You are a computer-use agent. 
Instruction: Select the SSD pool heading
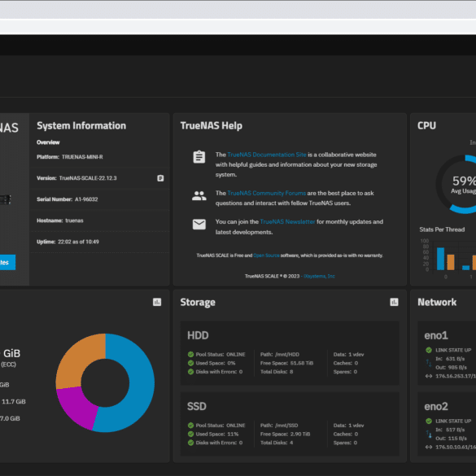(197, 407)
